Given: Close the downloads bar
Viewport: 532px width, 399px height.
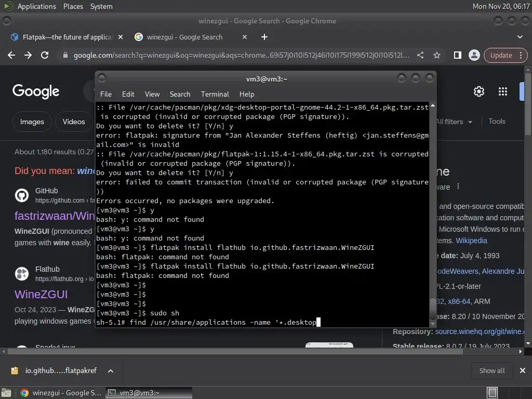Looking at the screenshot, I should click(x=523, y=370).
